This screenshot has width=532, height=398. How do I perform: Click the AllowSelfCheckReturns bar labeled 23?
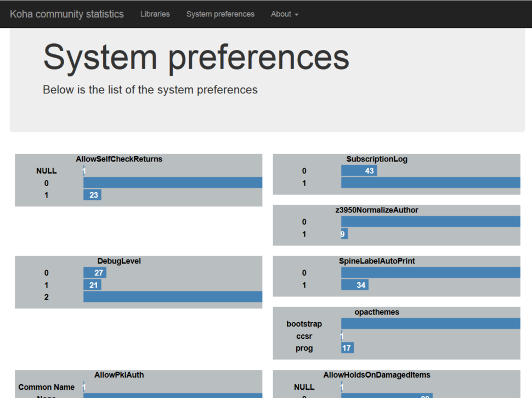[x=92, y=195]
